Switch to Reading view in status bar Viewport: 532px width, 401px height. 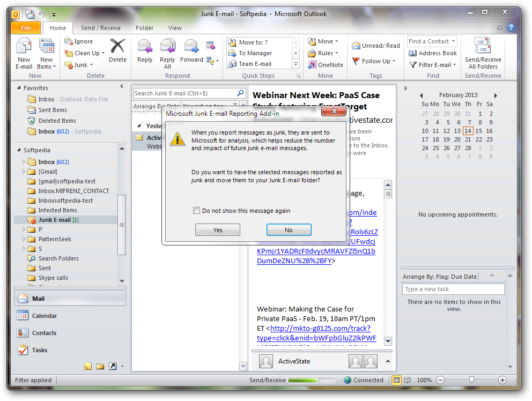coord(408,380)
